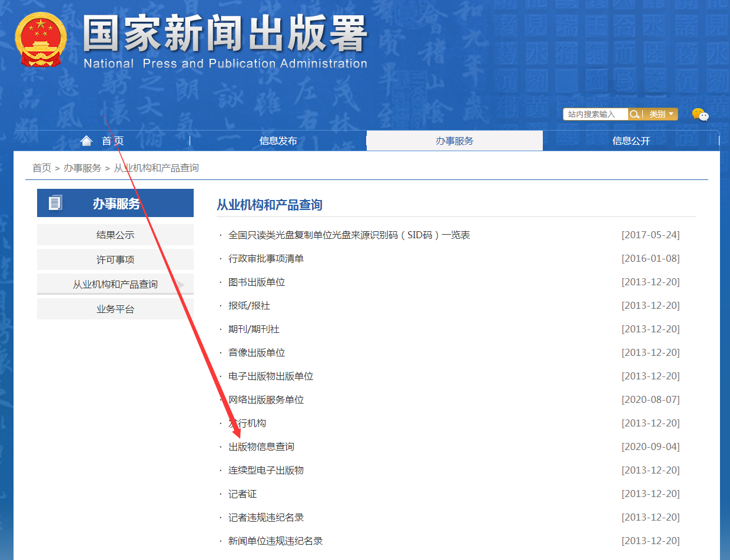This screenshot has height=560, width=730.
Task: Click the home icon beside 首页 in navigation
Action: click(87, 141)
